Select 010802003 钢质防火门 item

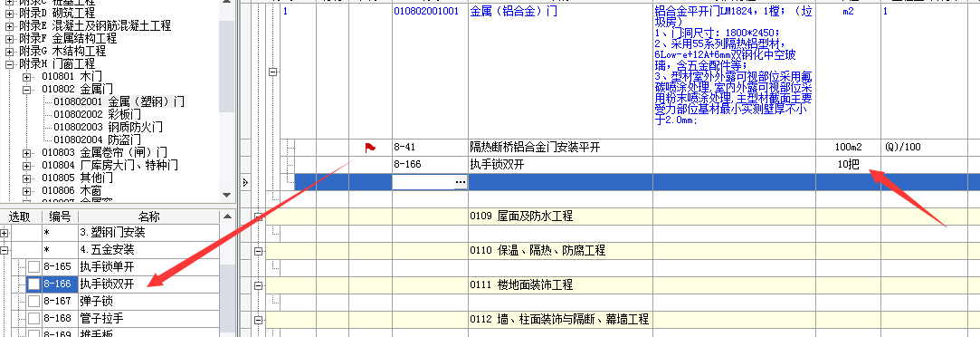pos(108,127)
